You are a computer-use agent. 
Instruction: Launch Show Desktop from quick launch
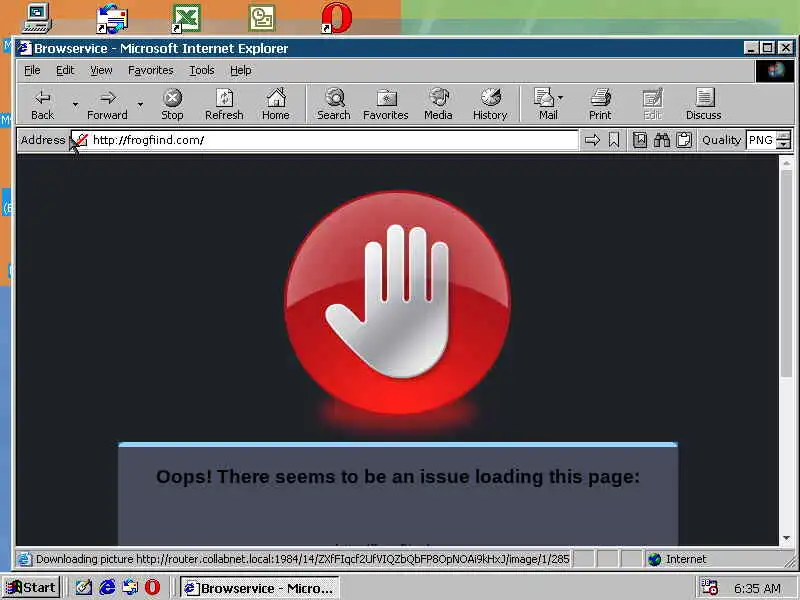point(84,588)
